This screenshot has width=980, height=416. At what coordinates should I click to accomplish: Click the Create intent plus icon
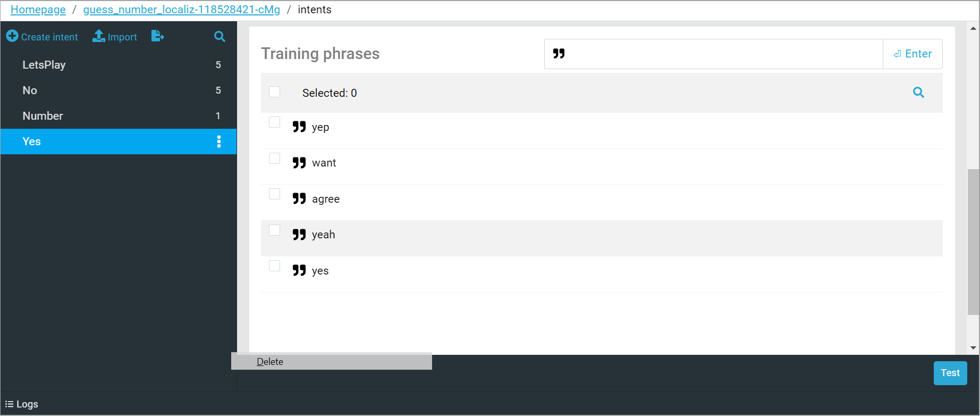coord(12,36)
